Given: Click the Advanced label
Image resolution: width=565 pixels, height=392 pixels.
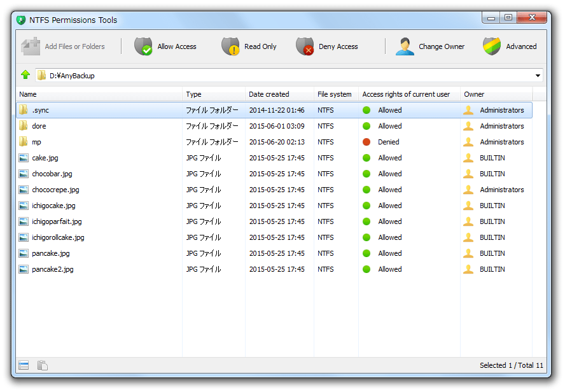Looking at the screenshot, I should 521,46.
